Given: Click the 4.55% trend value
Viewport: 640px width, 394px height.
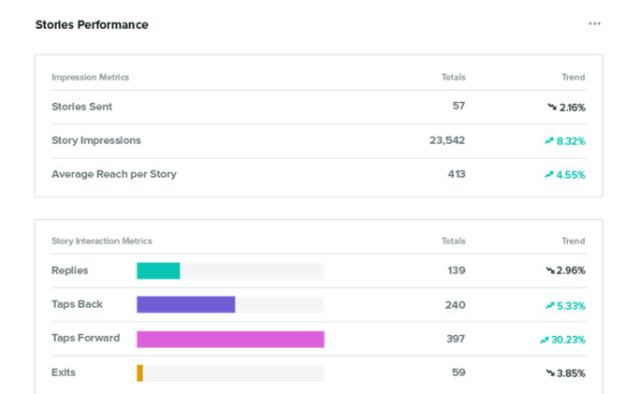Looking at the screenshot, I should point(571,175).
